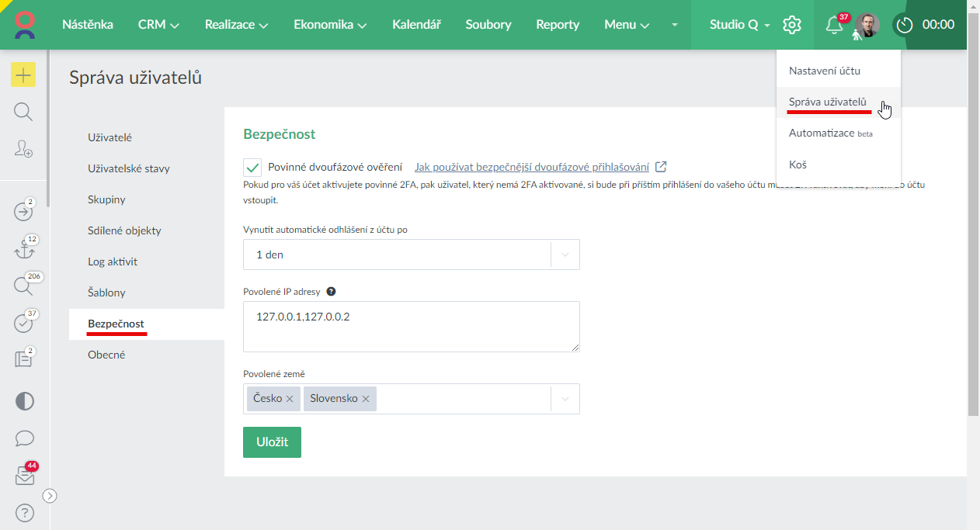Start the time tracker stopwatch icon
This screenshot has height=530, width=980.
(x=904, y=25)
